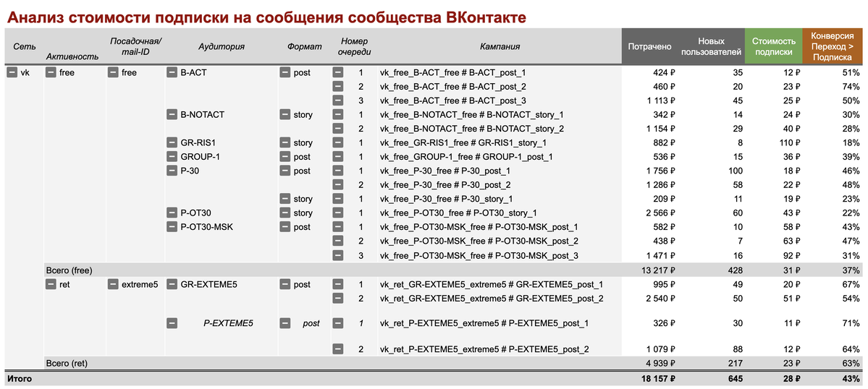Viewport: 868px width, 389px height.
Task: Click the 92 ₽ subscription cost cell
Action: 790,255
